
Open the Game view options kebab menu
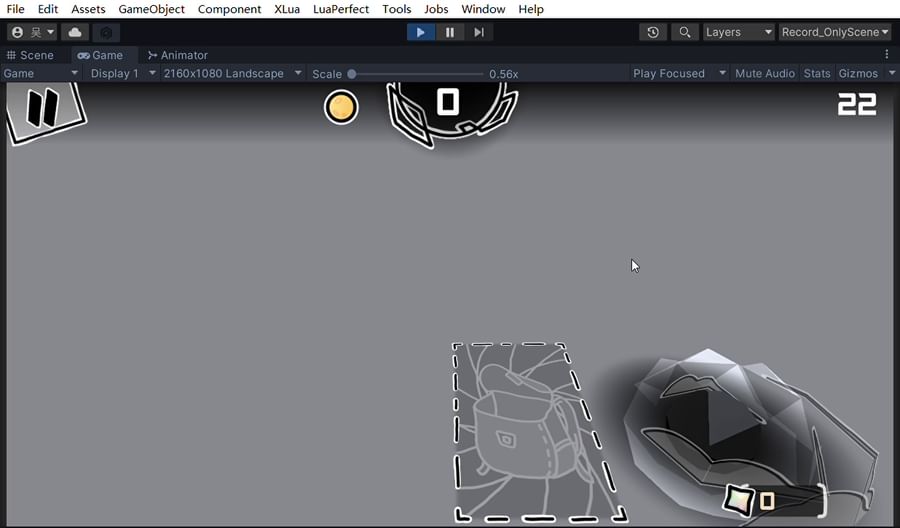tap(887, 55)
